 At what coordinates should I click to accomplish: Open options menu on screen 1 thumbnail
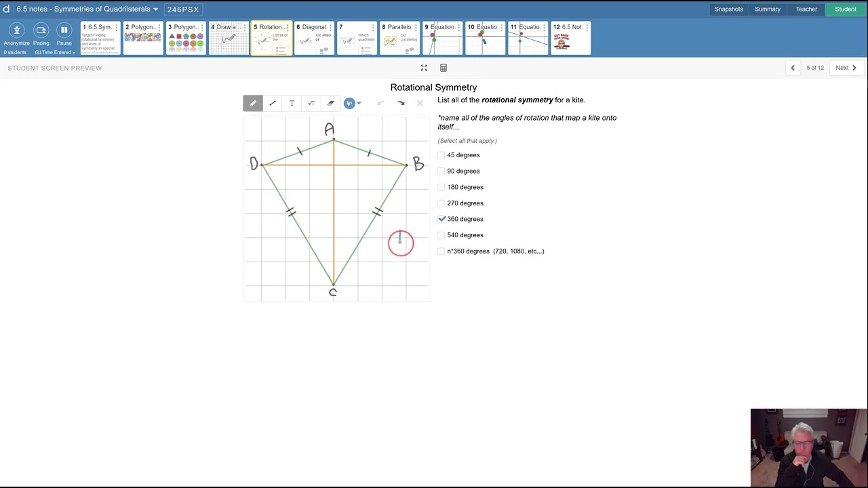pos(117,27)
